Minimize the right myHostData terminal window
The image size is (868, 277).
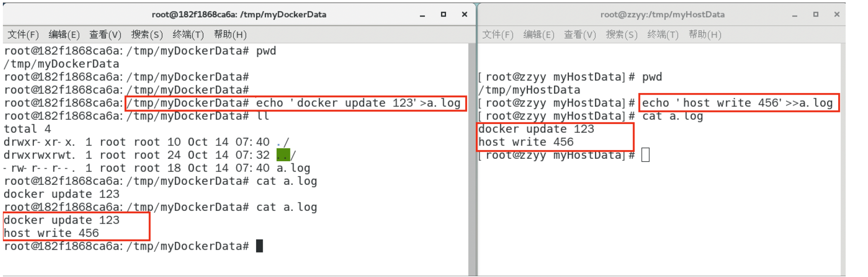point(795,15)
